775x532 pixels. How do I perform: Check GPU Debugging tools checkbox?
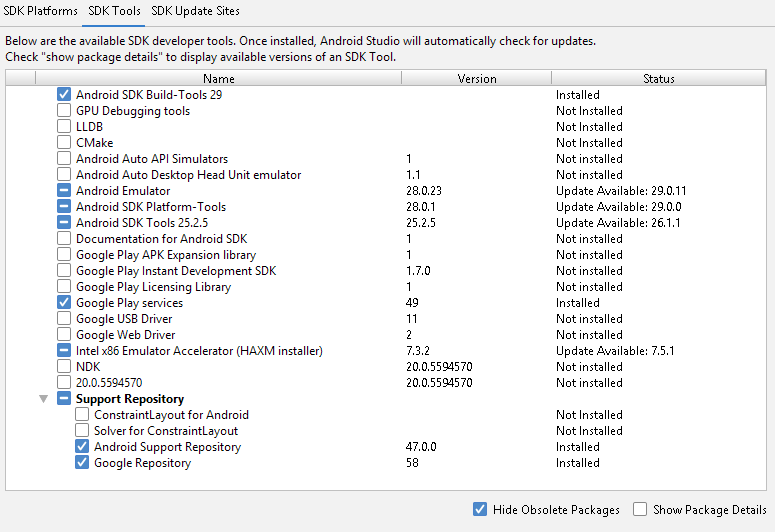(x=64, y=110)
